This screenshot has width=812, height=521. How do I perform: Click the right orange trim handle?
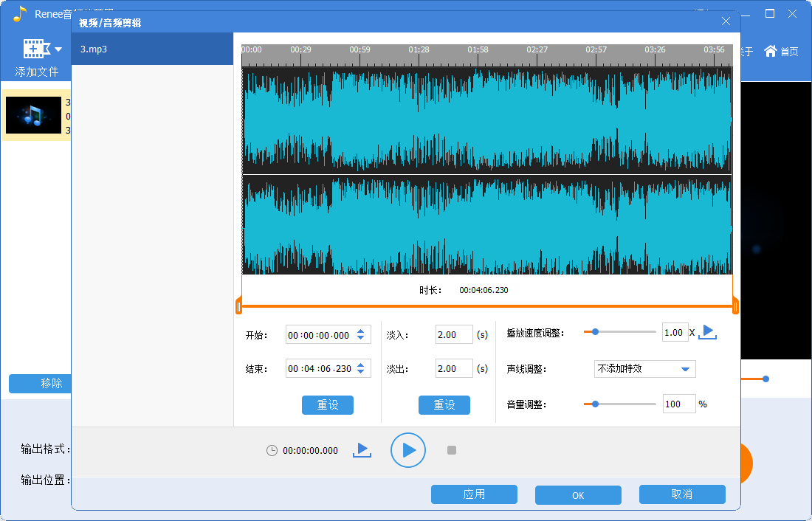pyautogui.click(x=735, y=307)
